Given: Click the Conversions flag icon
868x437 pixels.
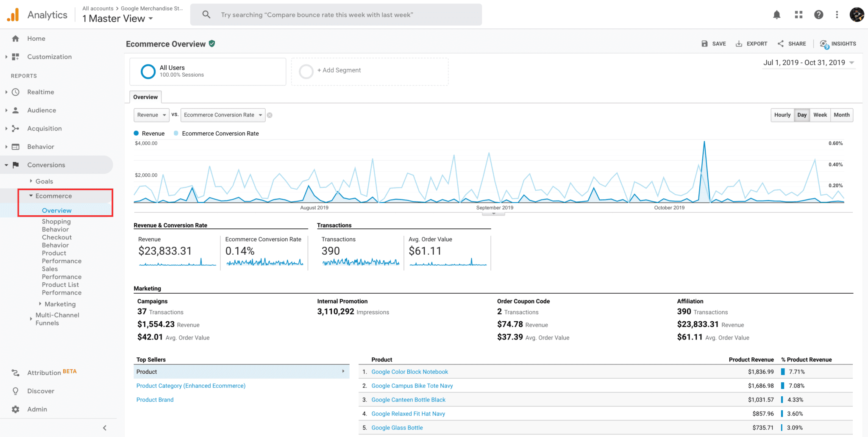Looking at the screenshot, I should (x=16, y=165).
